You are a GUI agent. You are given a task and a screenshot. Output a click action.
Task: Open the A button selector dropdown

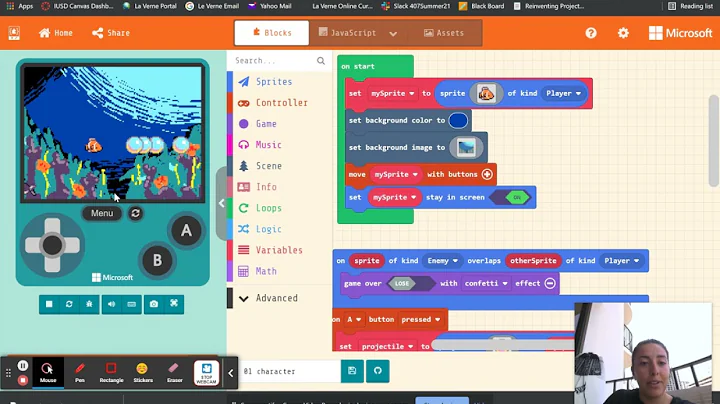coord(354,320)
